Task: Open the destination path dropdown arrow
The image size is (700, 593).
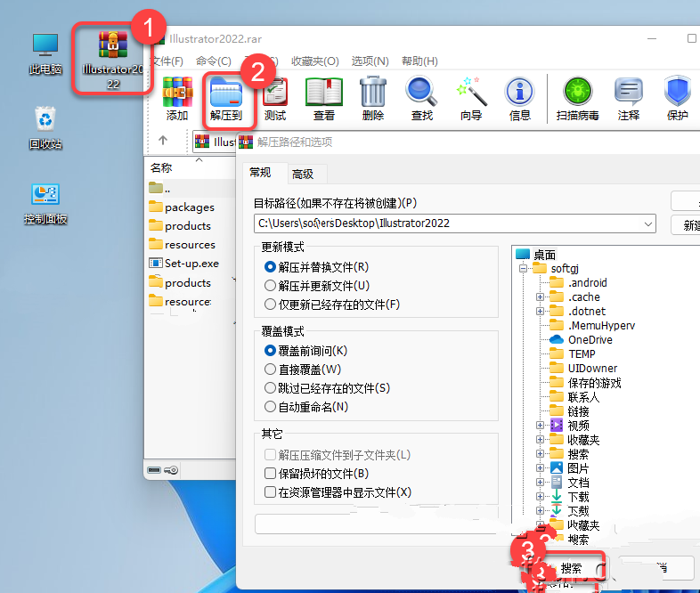Action: point(648,223)
